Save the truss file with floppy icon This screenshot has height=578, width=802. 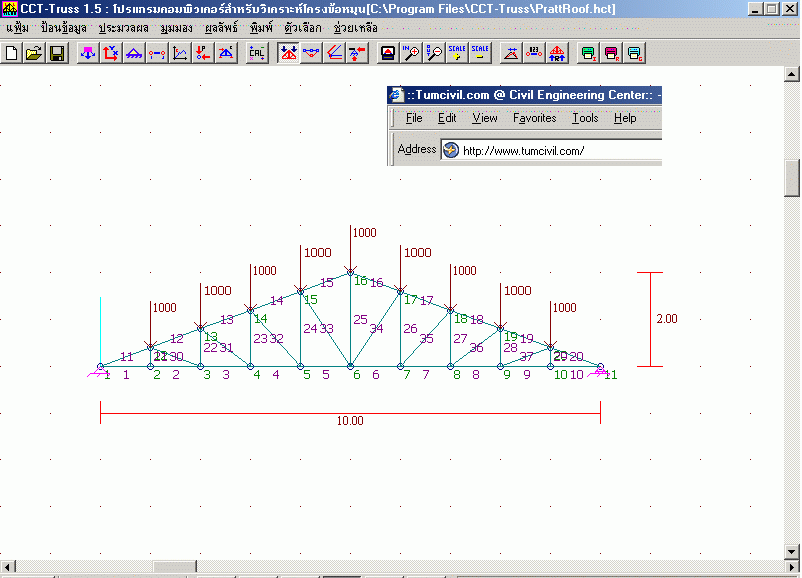[x=57, y=53]
